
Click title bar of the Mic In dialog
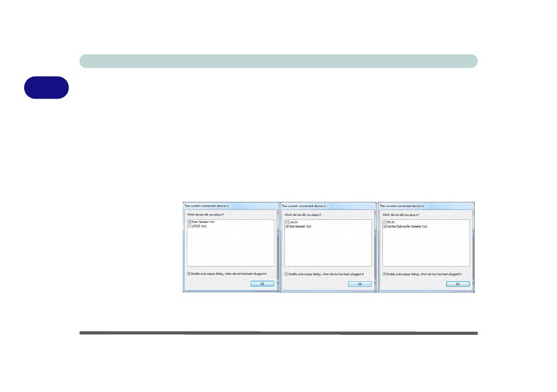(426, 206)
